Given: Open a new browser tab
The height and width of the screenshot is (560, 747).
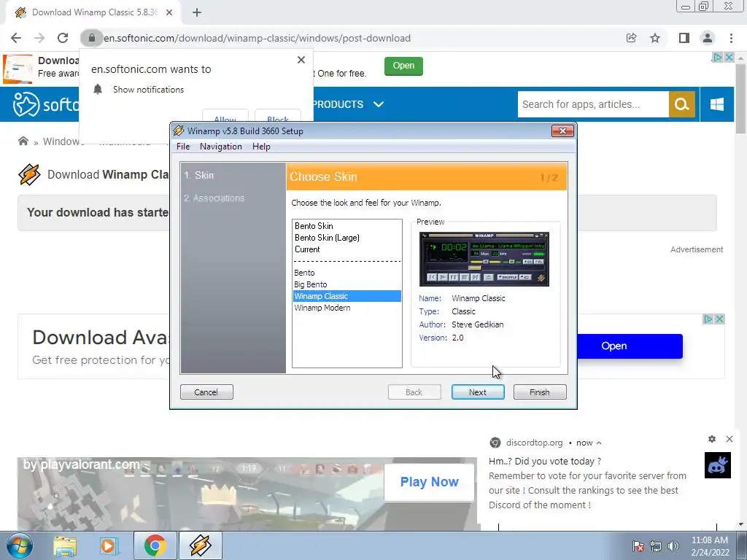Looking at the screenshot, I should (197, 12).
